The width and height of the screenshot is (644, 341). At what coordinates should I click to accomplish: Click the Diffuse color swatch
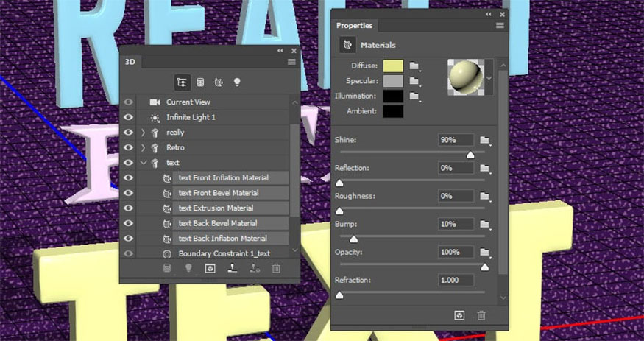click(x=393, y=66)
